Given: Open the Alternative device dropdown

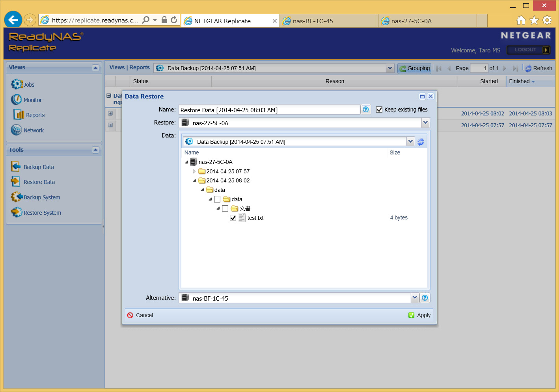Looking at the screenshot, I should [x=415, y=298].
